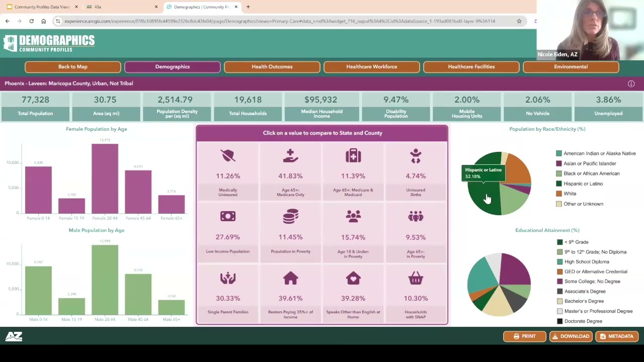Image resolution: width=644 pixels, height=362 pixels.
Task: Open the Environmental page
Action: (571, 66)
